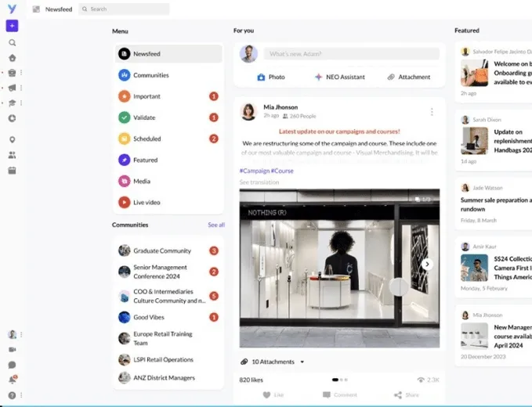Screen dimensions: 532x407
Task: Click the #Course hashtag
Action: [x=282, y=171]
